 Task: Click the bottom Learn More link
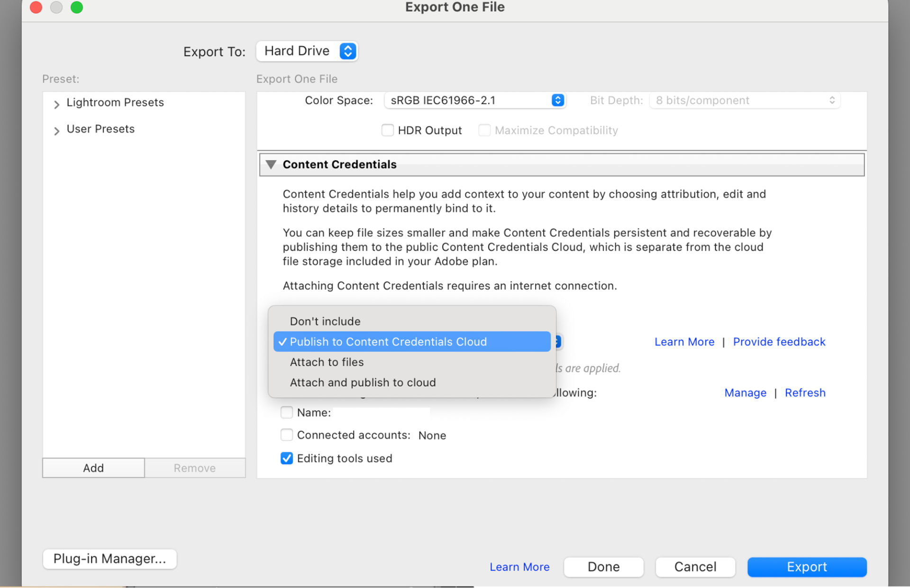pyautogui.click(x=519, y=567)
